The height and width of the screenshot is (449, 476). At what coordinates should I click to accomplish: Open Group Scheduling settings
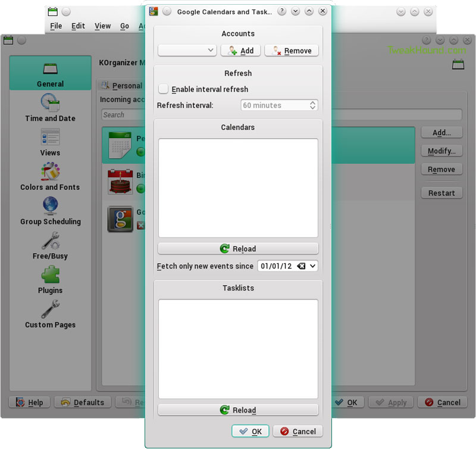point(51,211)
